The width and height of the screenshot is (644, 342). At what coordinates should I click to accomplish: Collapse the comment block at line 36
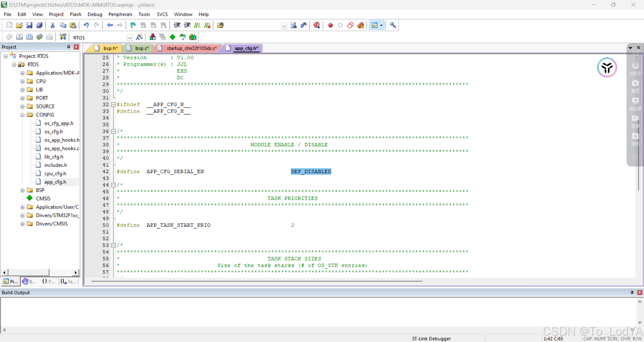click(113, 131)
